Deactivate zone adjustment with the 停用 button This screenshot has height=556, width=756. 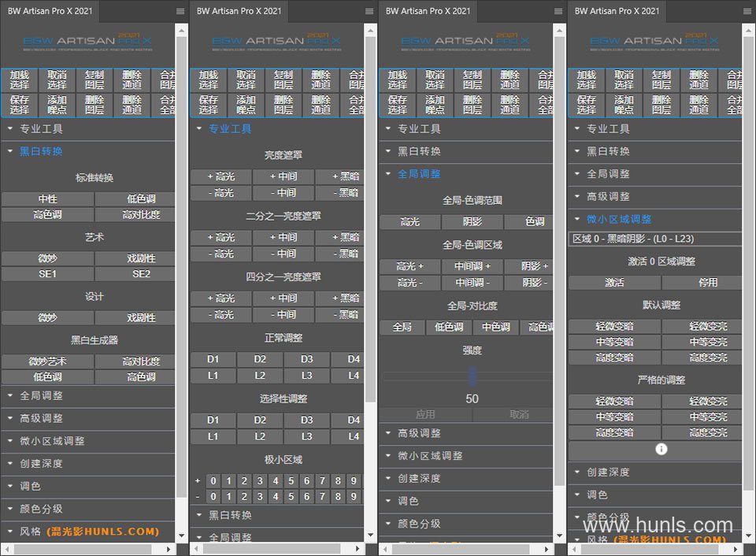(x=707, y=282)
